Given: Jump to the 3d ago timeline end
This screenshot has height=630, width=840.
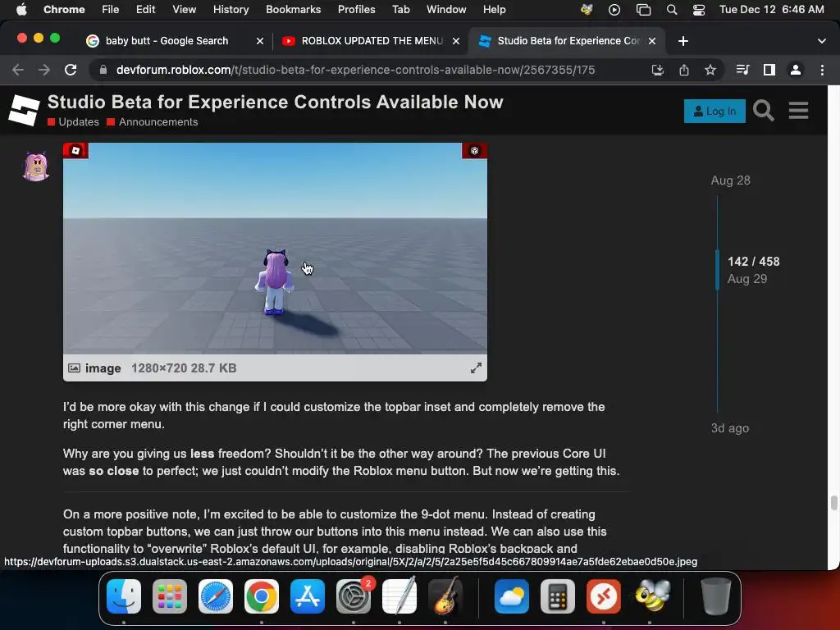Looking at the screenshot, I should pos(729,428).
